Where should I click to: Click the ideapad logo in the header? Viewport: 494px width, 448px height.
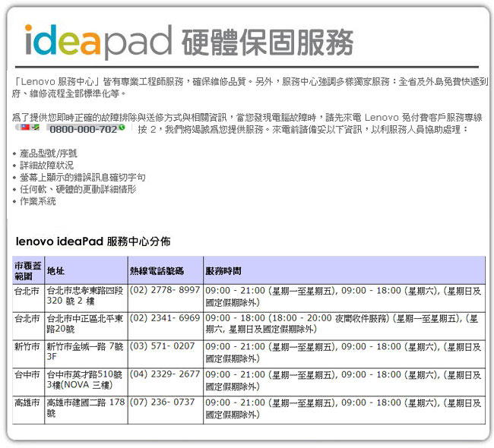pos(98,42)
